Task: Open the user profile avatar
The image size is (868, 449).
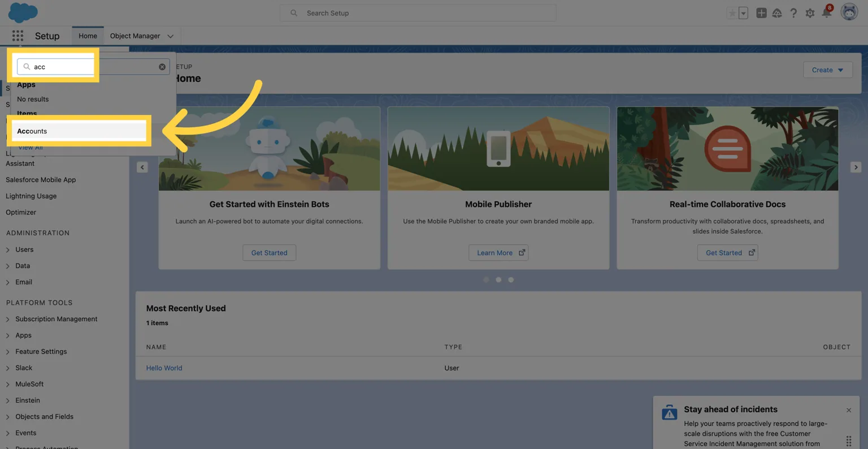Action: (x=849, y=12)
